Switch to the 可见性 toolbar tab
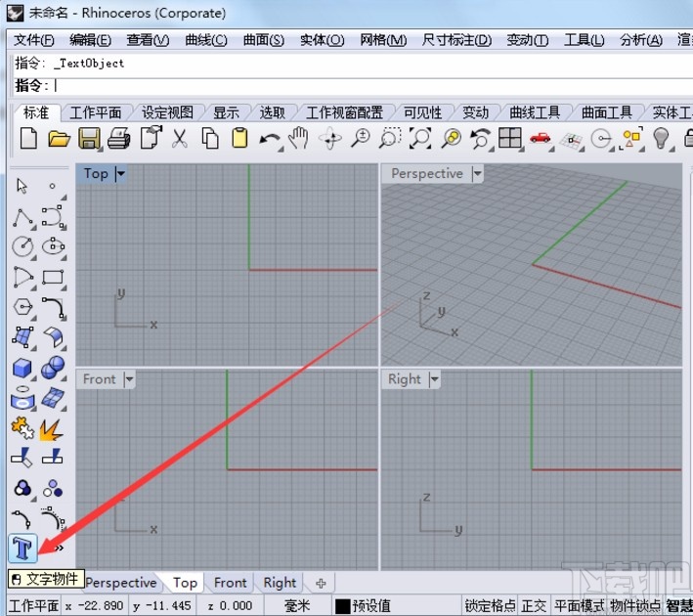The image size is (693, 616). coord(423,112)
